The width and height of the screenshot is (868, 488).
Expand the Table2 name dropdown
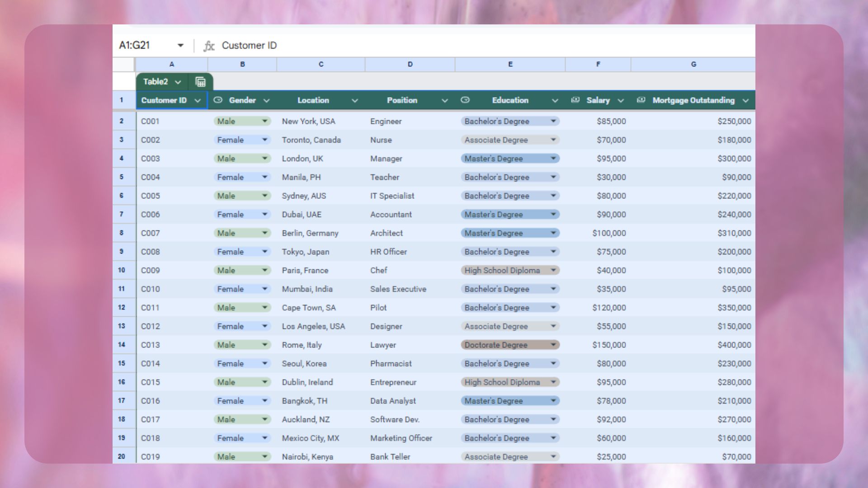[178, 82]
